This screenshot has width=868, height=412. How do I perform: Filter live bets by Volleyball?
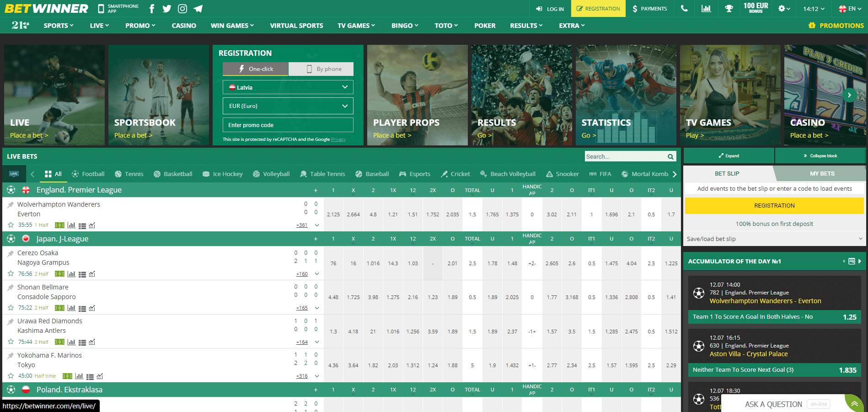(271, 174)
